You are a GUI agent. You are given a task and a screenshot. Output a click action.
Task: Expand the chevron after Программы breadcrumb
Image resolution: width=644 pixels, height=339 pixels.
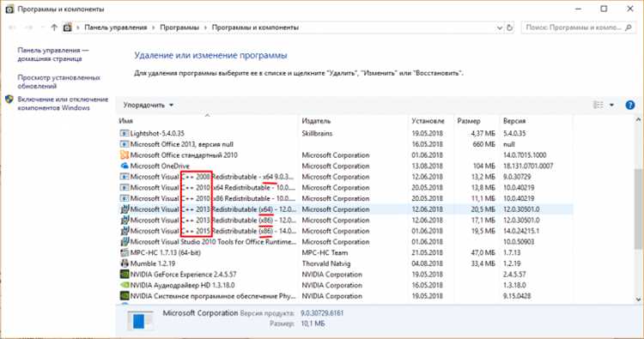click(205, 27)
